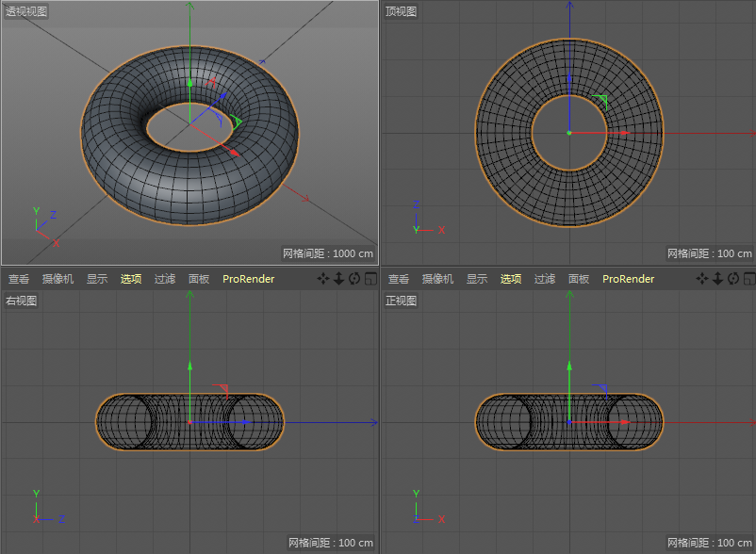Click the pan camera icon above front view

pyautogui.click(x=702, y=279)
